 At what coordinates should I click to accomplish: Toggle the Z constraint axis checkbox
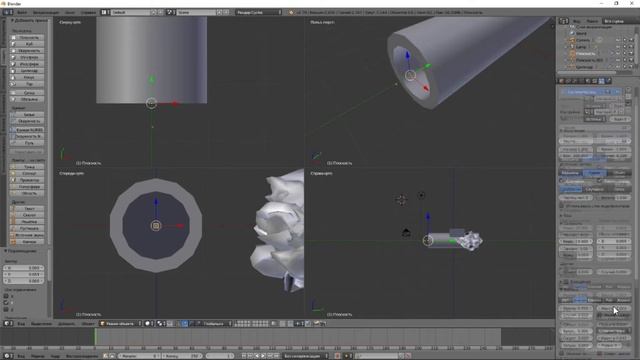(6, 309)
